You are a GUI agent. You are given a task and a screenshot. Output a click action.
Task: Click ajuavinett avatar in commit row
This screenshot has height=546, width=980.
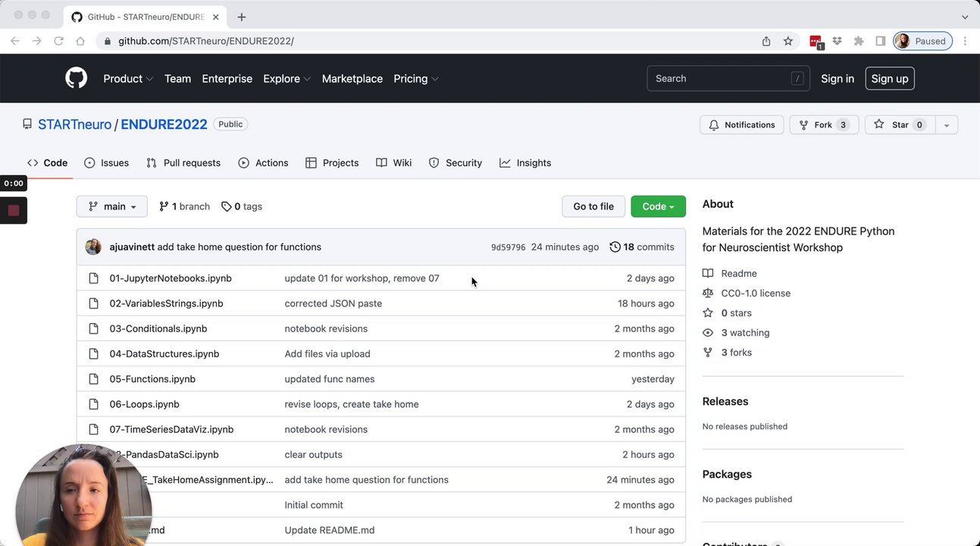[x=93, y=246]
